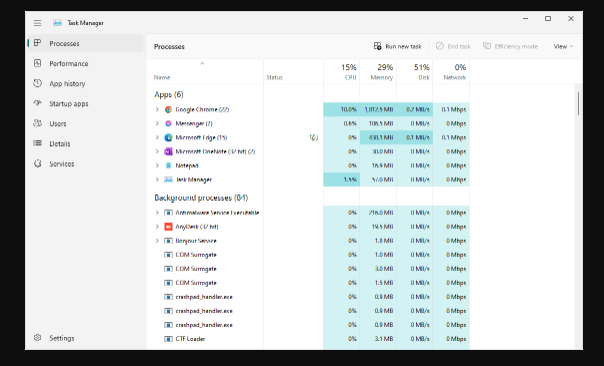The width and height of the screenshot is (604, 366).
Task: Switch to the App history page
Action: [x=86, y=83]
